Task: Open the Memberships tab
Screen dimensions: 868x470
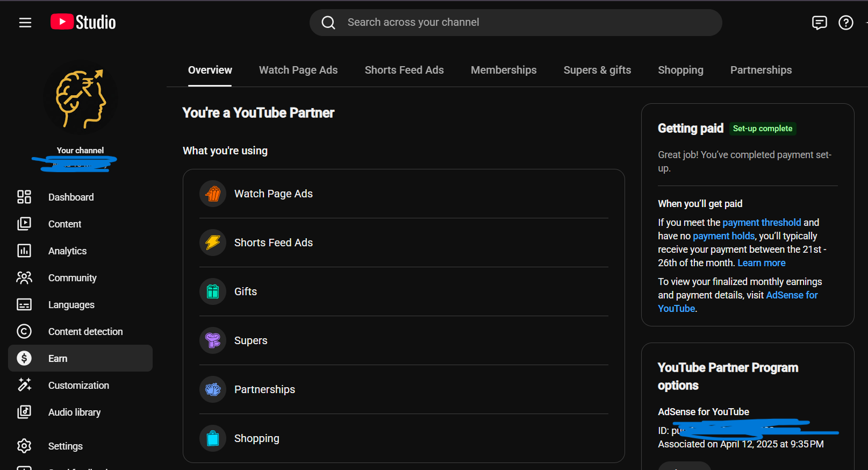Action: point(504,70)
